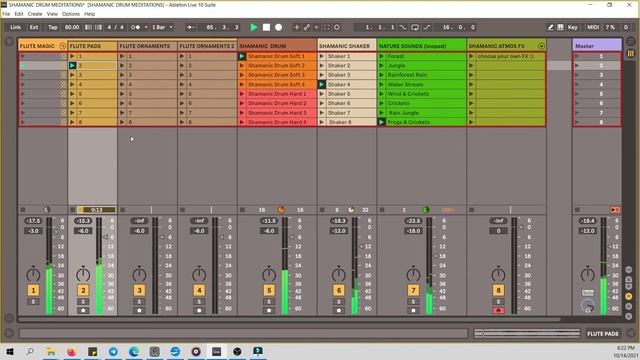Toggle the Link button

[x=16, y=27]
